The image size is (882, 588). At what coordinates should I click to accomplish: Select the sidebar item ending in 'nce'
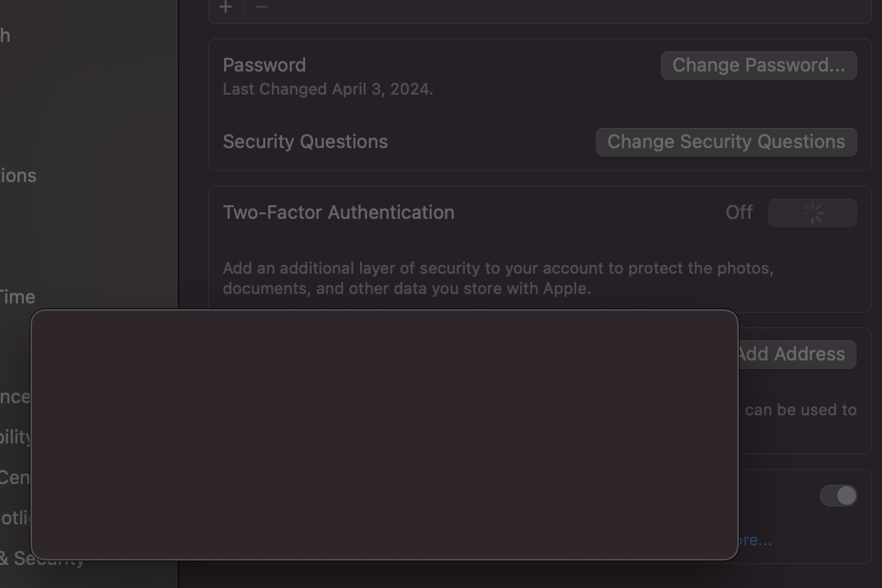click(x=15, y=397)
